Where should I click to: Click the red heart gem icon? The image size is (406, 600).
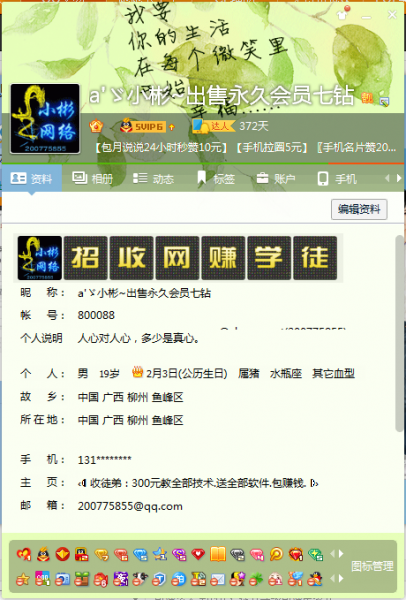pyautogui.click(x=198, y=554)
